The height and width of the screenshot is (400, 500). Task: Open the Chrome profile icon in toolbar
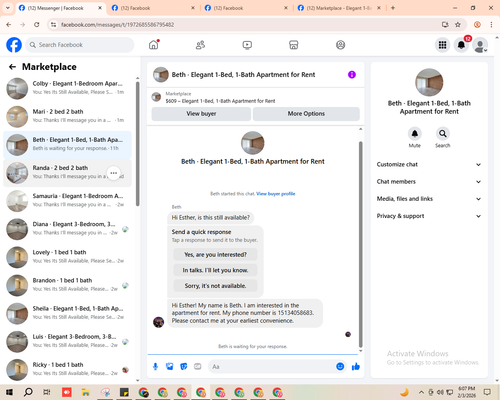(477, 25)
